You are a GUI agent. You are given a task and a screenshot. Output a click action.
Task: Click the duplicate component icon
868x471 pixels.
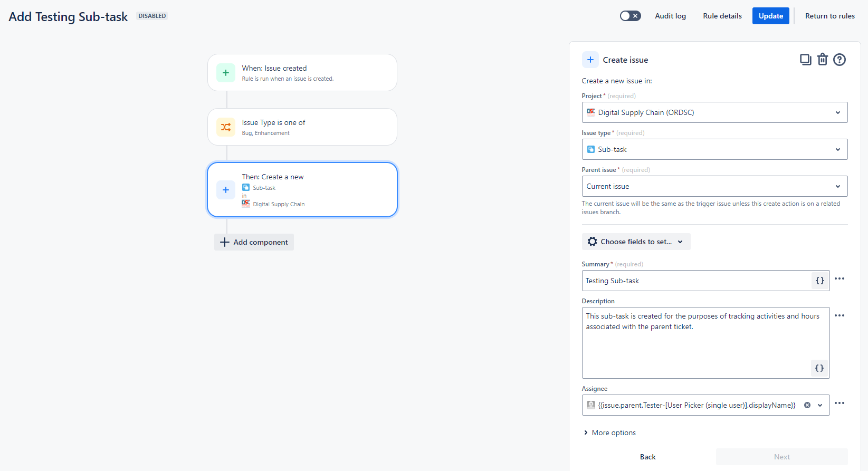pos(805,60)
